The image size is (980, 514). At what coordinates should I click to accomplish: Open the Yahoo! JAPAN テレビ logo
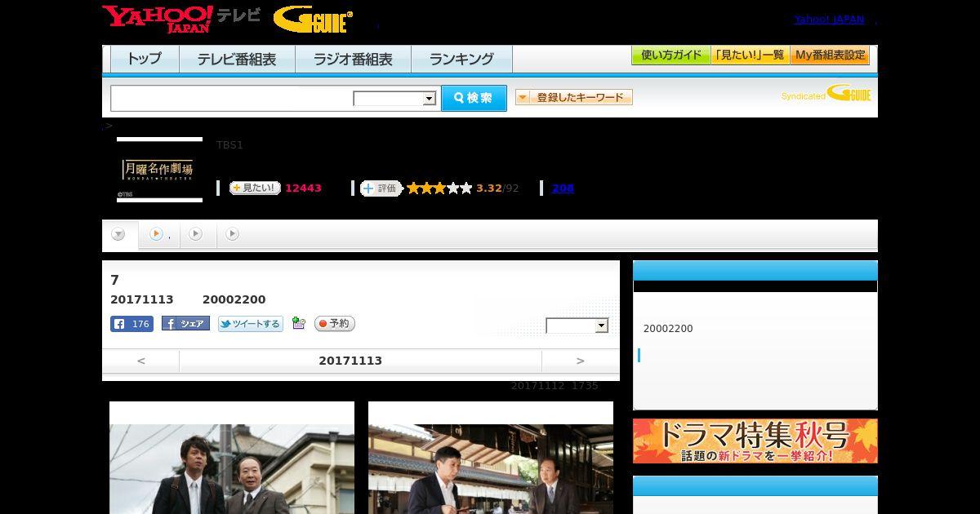181,19
